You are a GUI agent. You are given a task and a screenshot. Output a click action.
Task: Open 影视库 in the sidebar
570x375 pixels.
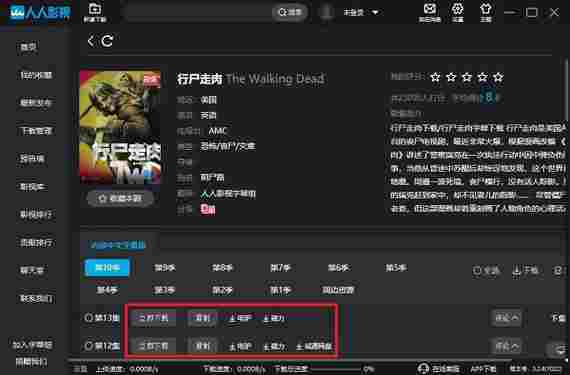(x=32, y=187)
